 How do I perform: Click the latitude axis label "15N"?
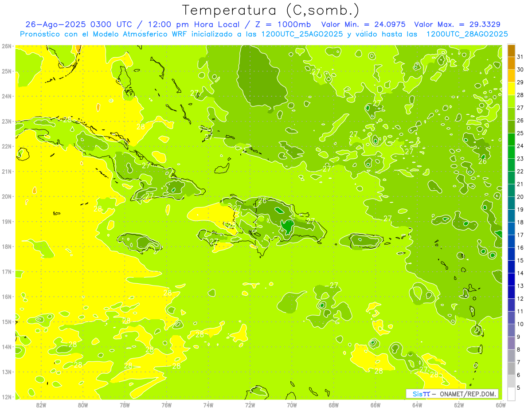pos(6,322)
